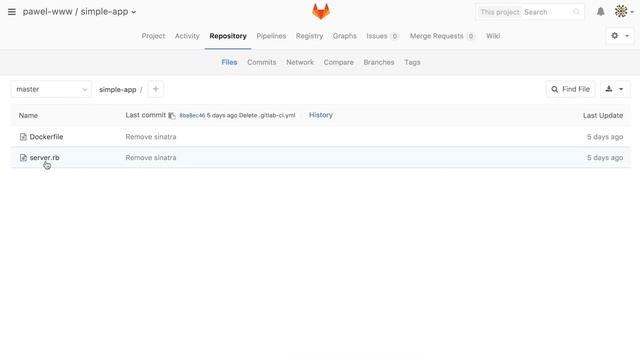Open project settings gear dropdown
The height and width of the screenshot is (360, 640).
[620, 36]
